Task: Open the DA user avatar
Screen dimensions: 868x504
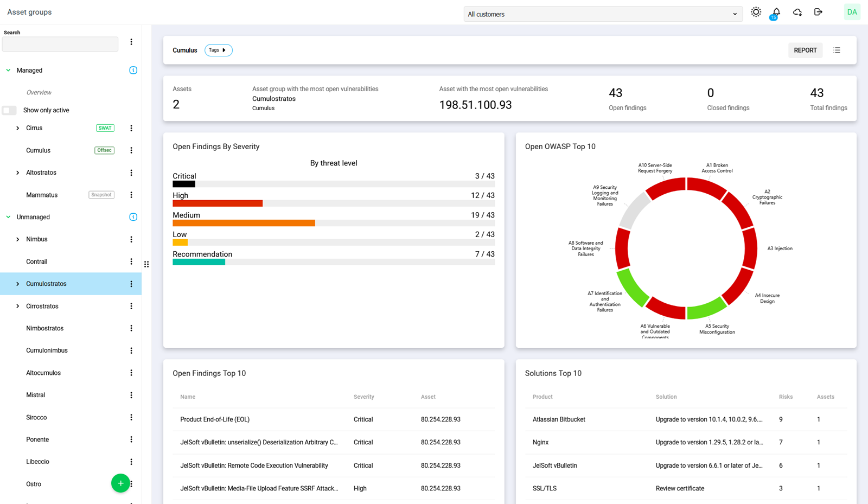Action: (852, 11)
